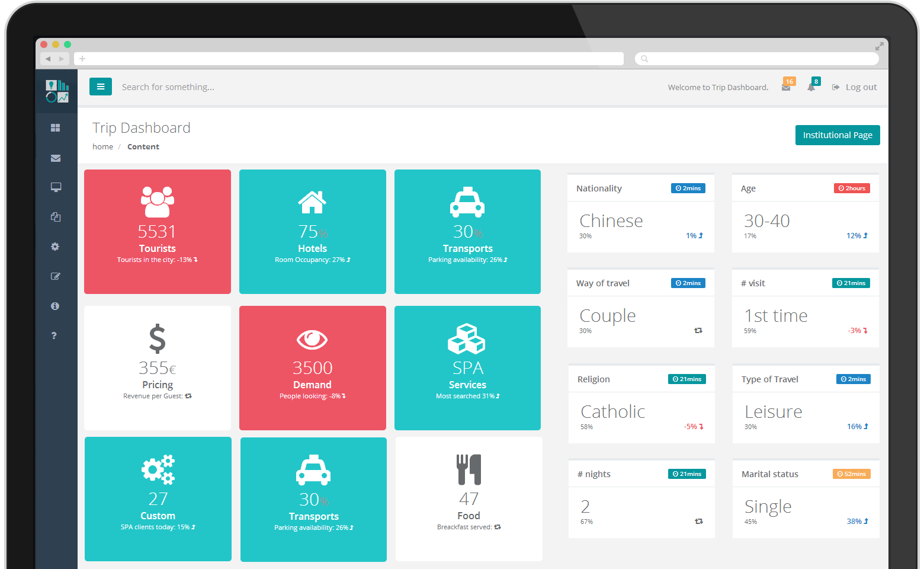Open the Demand 3500 tile
Image resolution: width=924 pixels, height=569 pixels.
[313, 368]
